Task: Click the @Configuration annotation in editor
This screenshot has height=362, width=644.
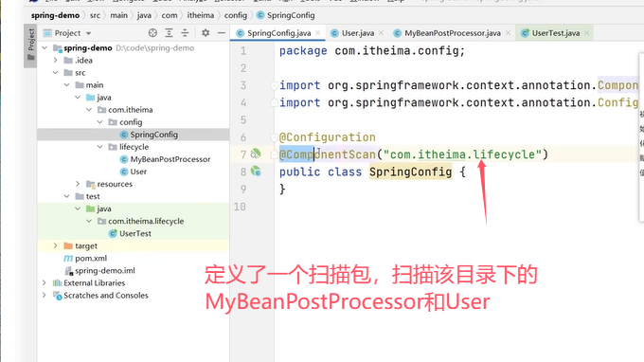Action: click(328, 137)
